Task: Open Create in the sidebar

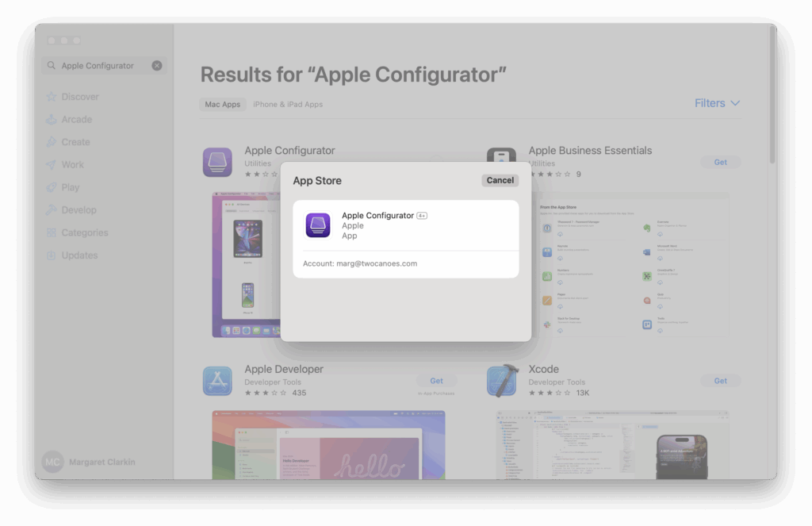Action: (75, 142)
